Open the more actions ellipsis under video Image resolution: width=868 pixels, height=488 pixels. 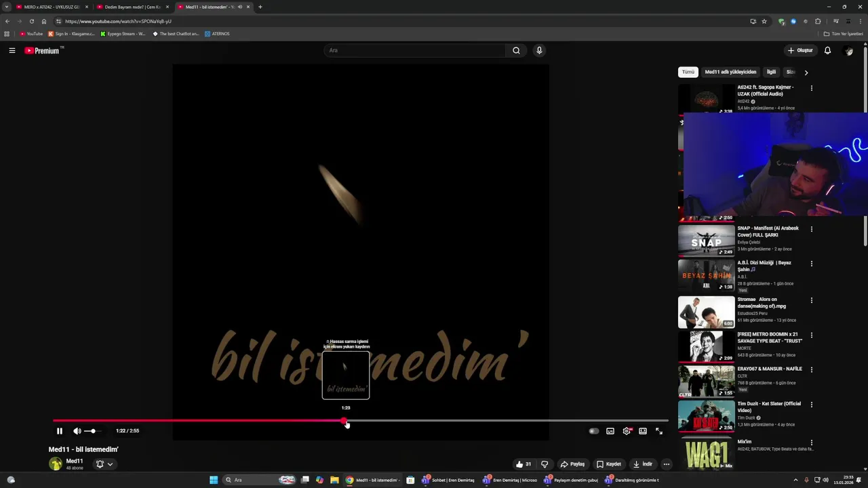coord(667,464)
